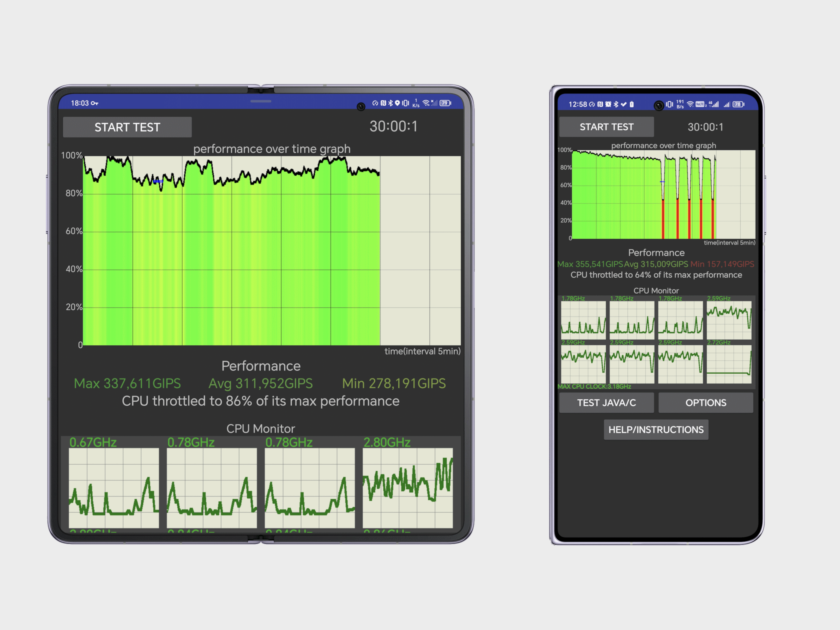Image resolution: width=840 pixels, height=630 pixels.
Task: Tap the alarm clock status icon
Action: [608, 104]
